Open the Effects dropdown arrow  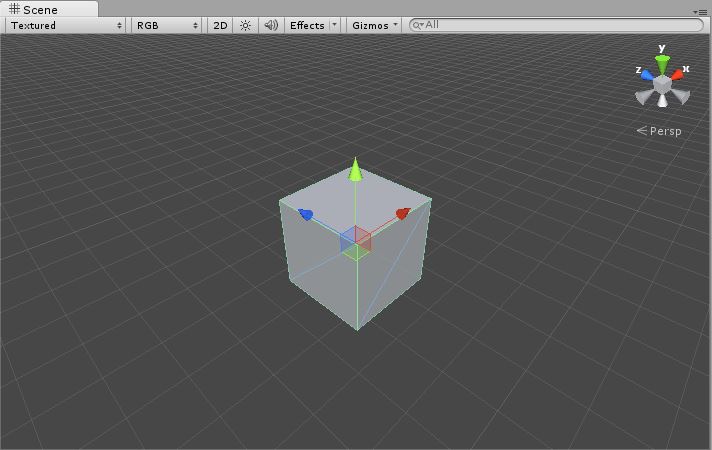[x=335, y=25]
